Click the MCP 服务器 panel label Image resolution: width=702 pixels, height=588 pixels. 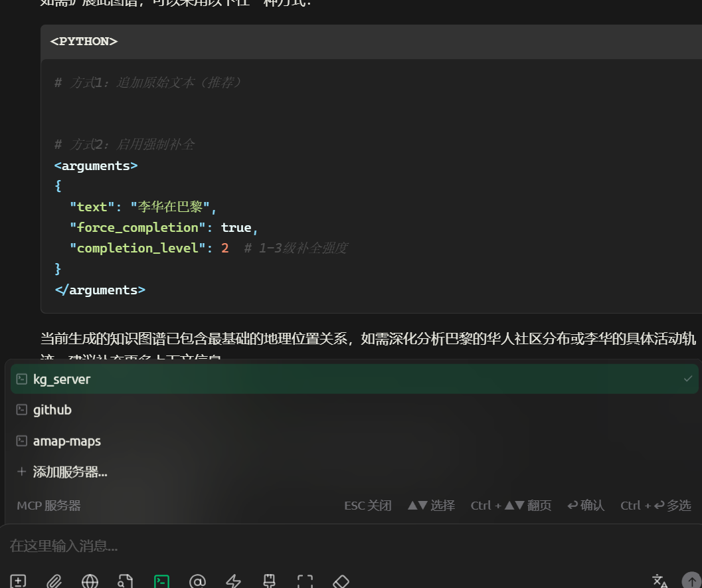[47, 505]
